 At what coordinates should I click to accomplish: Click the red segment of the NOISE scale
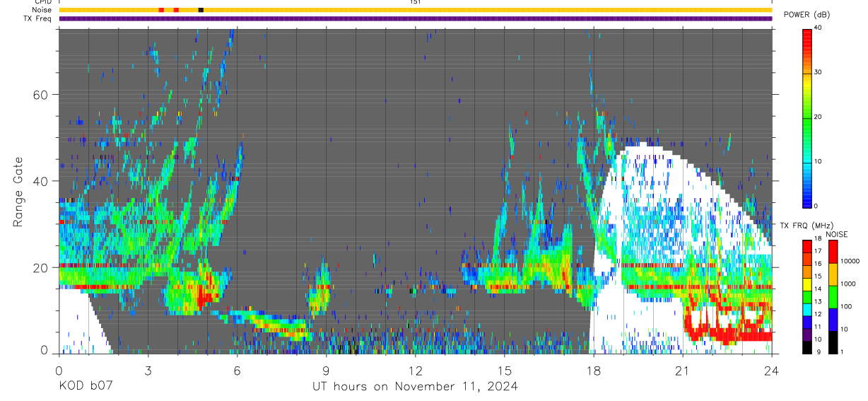click(x=833, y=251)
